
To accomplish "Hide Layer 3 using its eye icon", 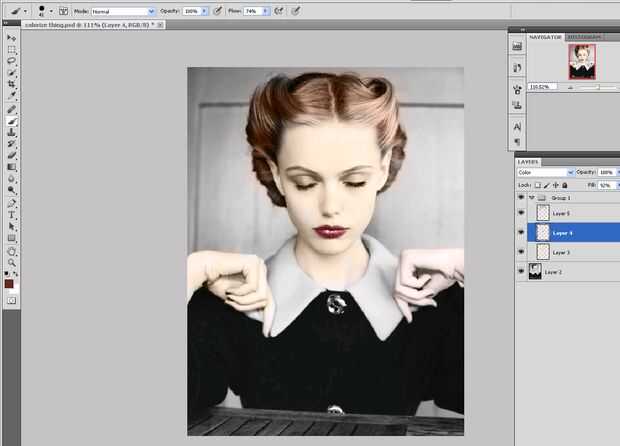I will [x=521, y=251].
